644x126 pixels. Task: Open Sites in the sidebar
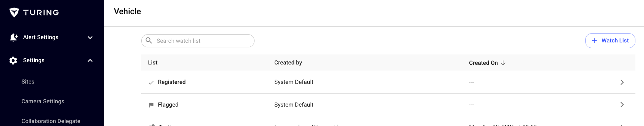28,82
